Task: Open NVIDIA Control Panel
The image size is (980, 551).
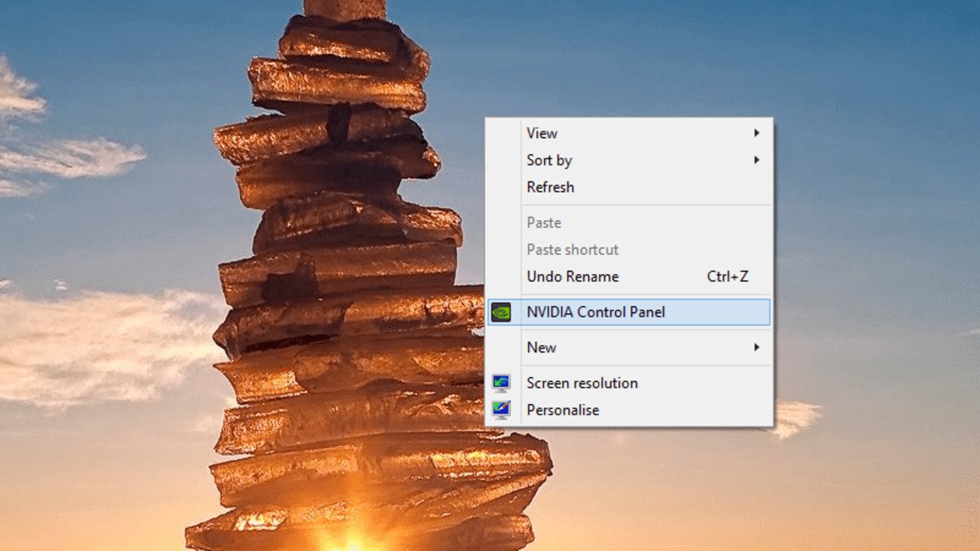Action: pos(629,312)
